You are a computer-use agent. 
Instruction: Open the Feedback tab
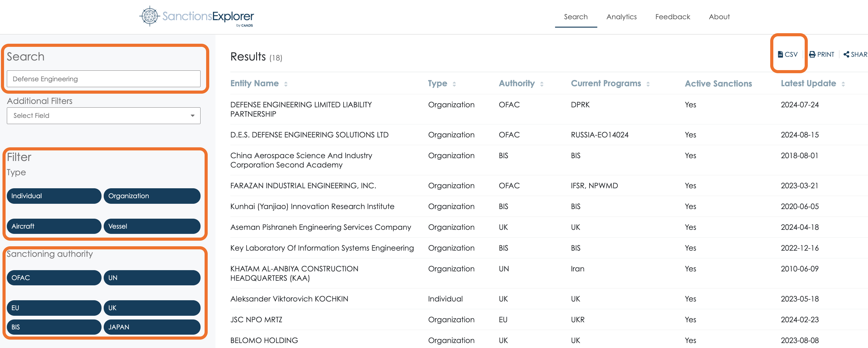[672, 17]
